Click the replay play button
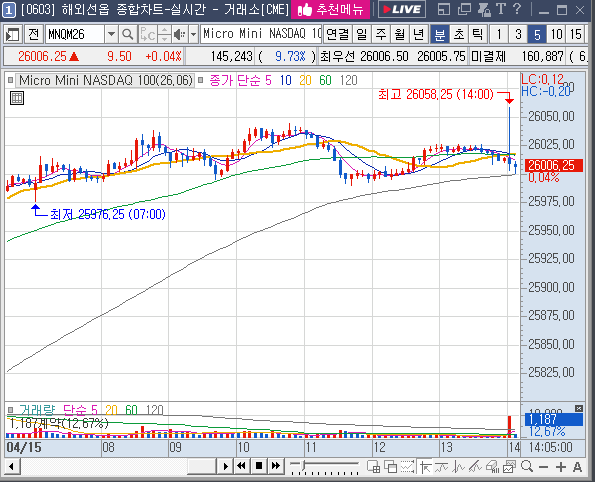The width and height of the screenshot is (595, 482). 225,466
